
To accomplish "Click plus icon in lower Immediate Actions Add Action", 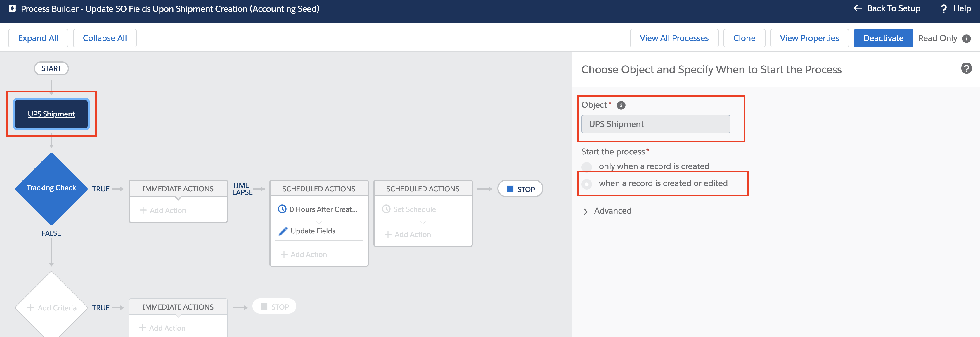I will [143, 328].
